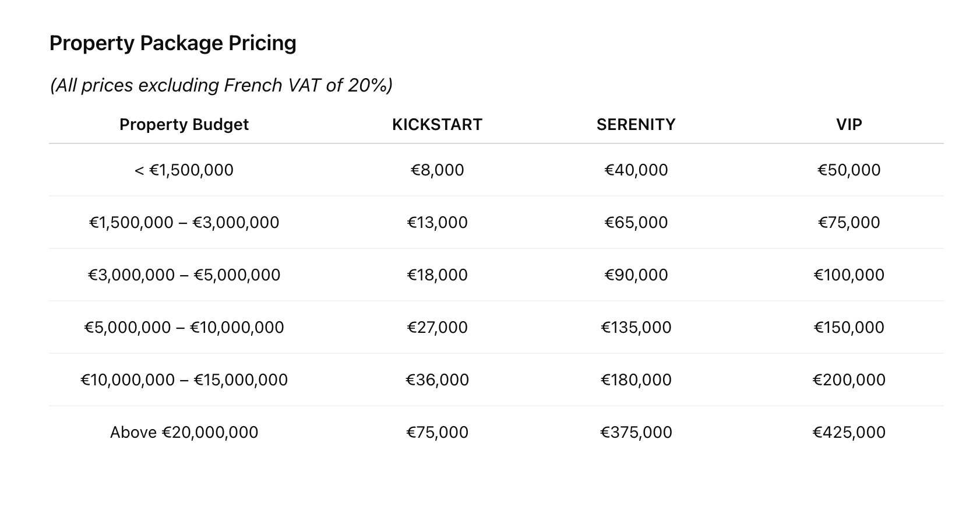
Task: Click the €8,000 Kickstart price
Action: pyautogui.click(x=437, y=170)
